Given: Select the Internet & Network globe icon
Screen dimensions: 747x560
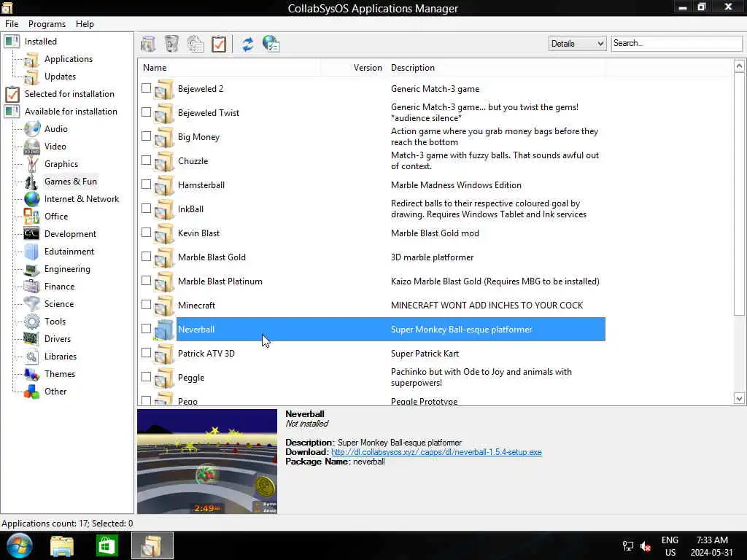Looking at the screenshot, I should click(x=32, y=199).
